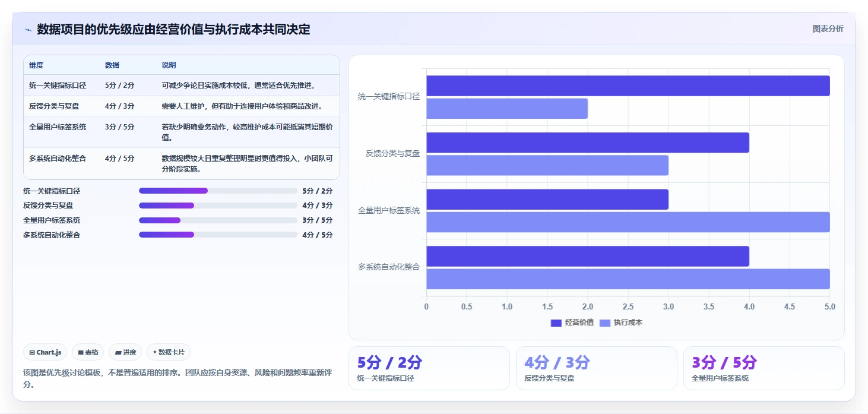Toggle the 执行成本 legend series

pyautogui.click(x=621, y=323)
